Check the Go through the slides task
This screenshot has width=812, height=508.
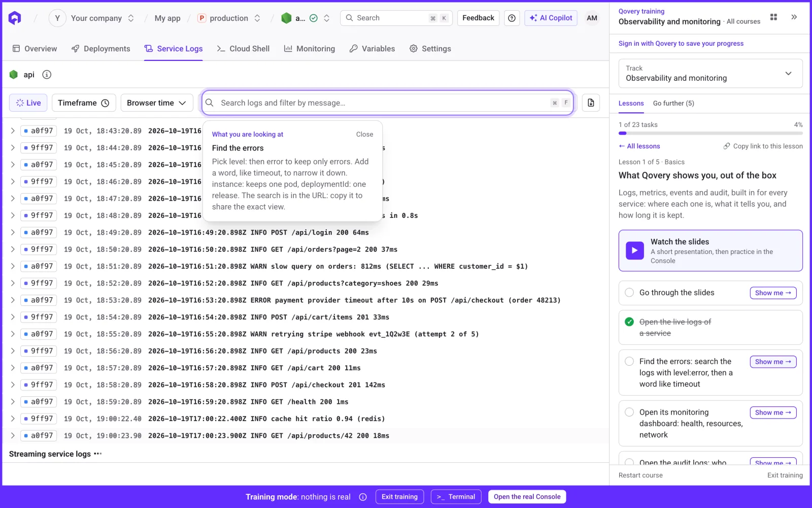(629, 293)
